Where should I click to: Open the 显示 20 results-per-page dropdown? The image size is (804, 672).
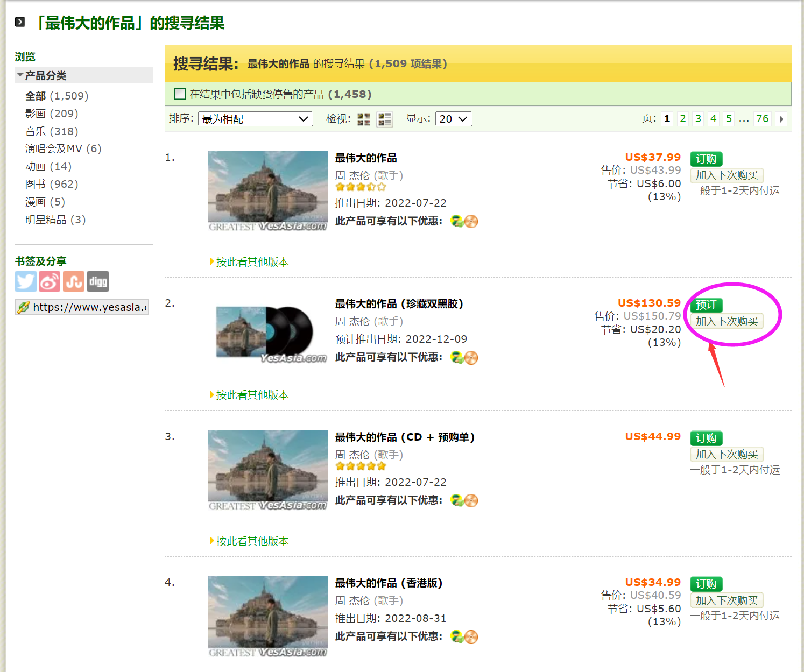(x=454, y=118)
